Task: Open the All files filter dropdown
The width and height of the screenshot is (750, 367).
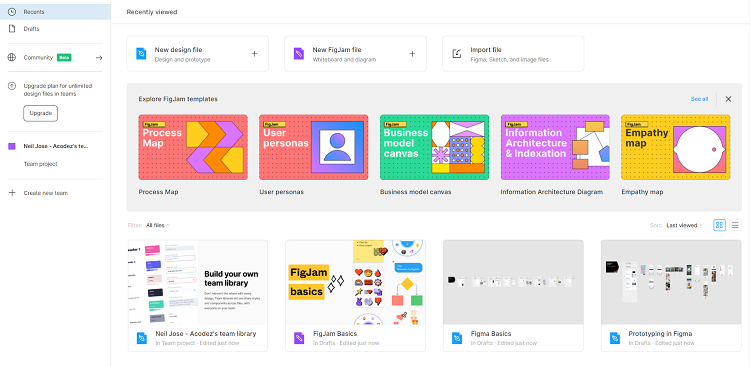Action: point(158,225)
